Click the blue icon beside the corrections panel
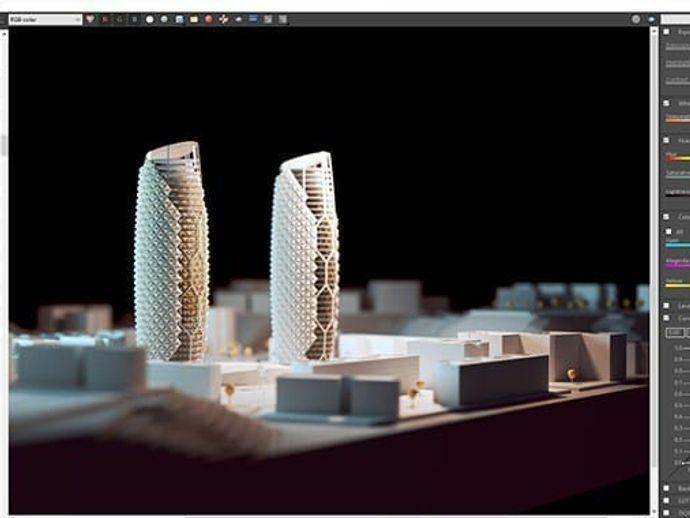 [x=652, y=19]
